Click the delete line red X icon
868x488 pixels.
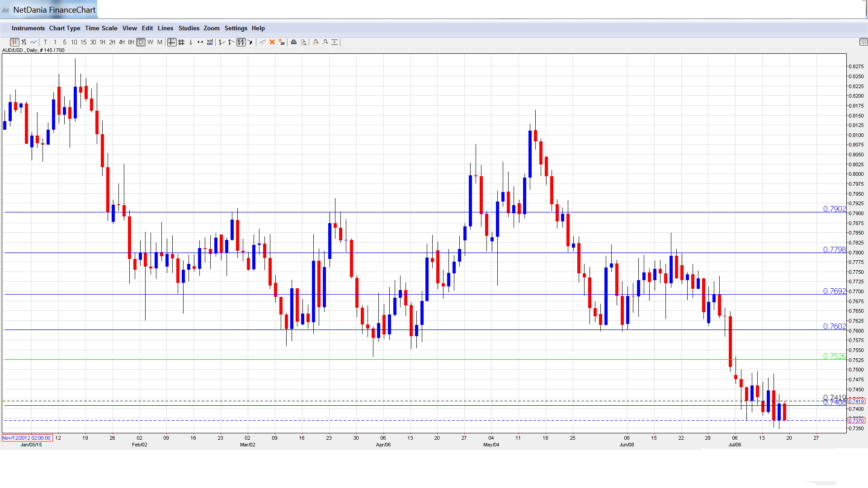click(x=272, y=42)
